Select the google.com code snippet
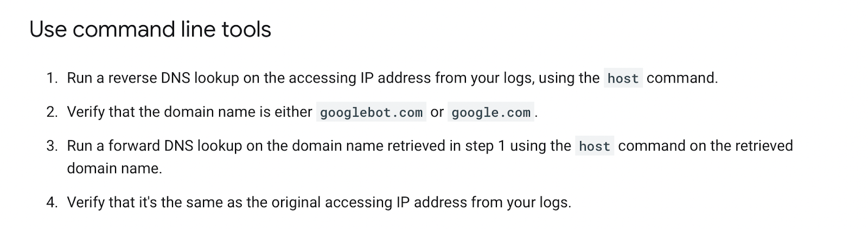 (490, 113)
